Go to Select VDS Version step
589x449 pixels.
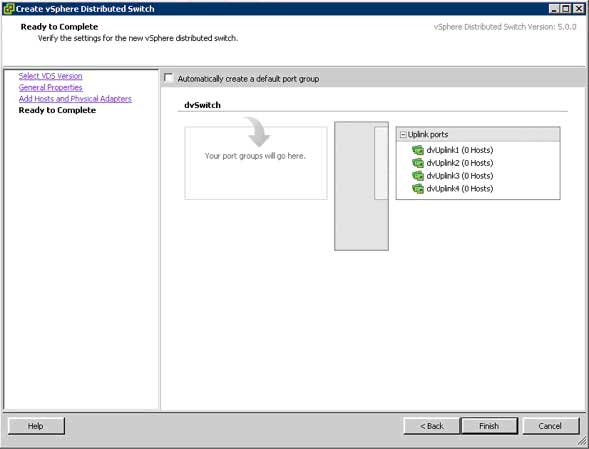[50, 76]
